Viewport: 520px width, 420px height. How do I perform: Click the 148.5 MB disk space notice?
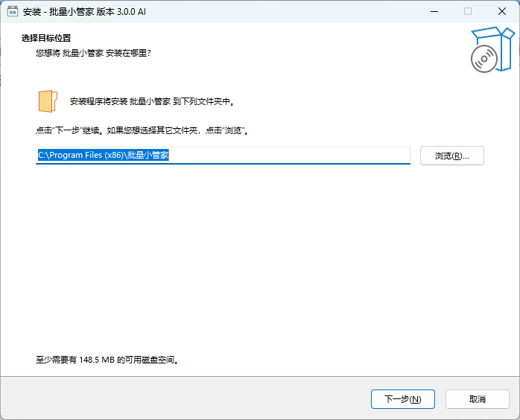(107, 359)
